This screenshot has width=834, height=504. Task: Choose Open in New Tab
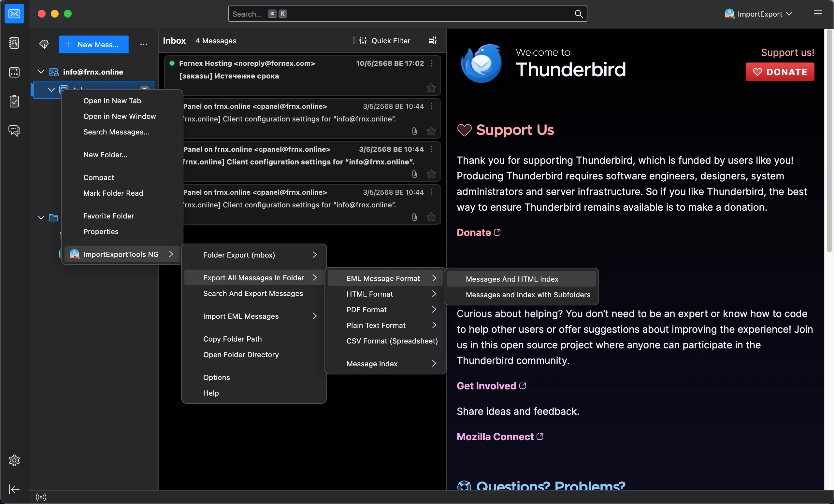pyautogui.click(x=122, y=101)
